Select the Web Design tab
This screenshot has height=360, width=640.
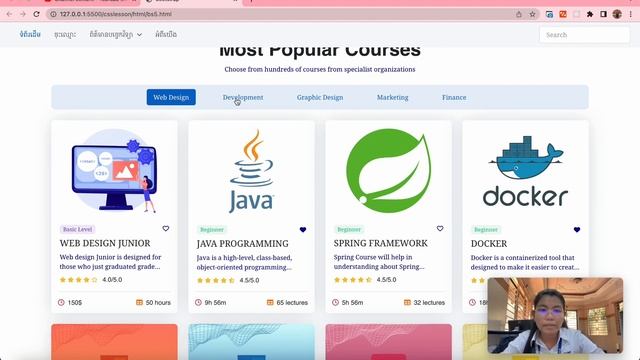click(171, 97)
